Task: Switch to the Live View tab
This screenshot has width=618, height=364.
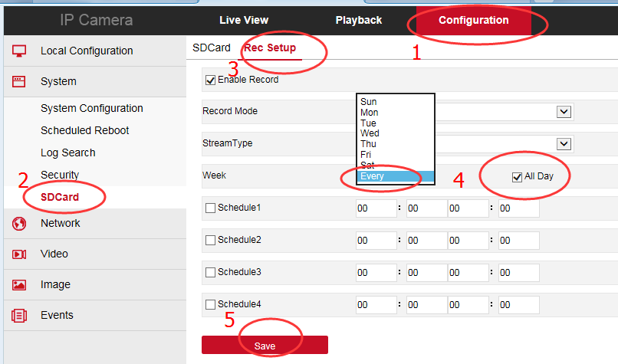Action: coord(244,20)
